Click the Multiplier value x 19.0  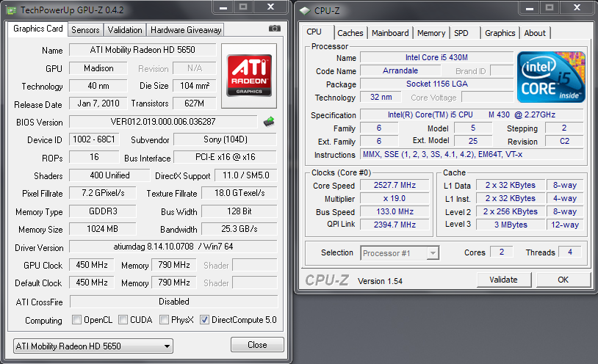point(395,199)
